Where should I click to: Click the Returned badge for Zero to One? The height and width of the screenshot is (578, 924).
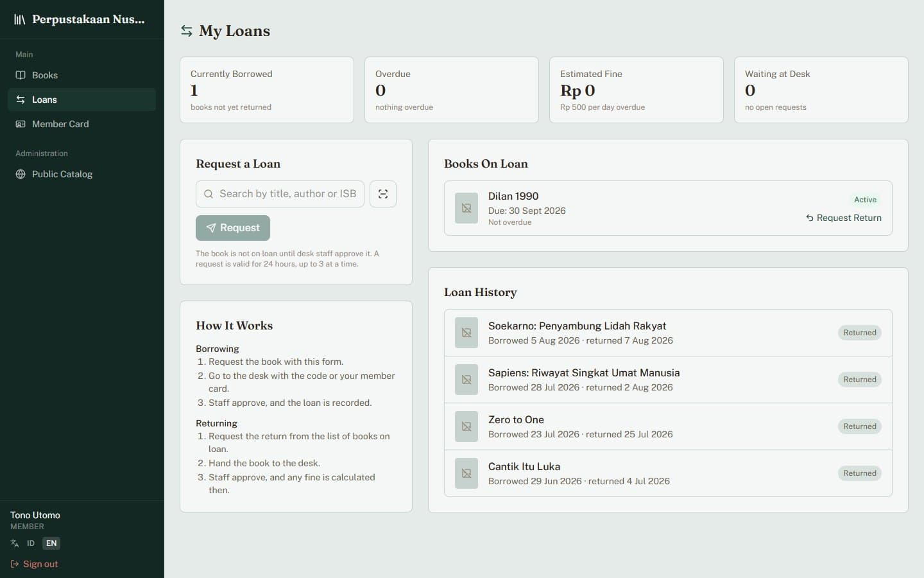(860, 426)
